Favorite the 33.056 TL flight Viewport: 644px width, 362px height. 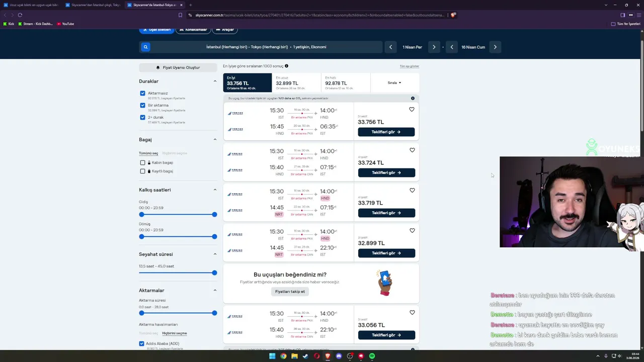pos(412,312)
